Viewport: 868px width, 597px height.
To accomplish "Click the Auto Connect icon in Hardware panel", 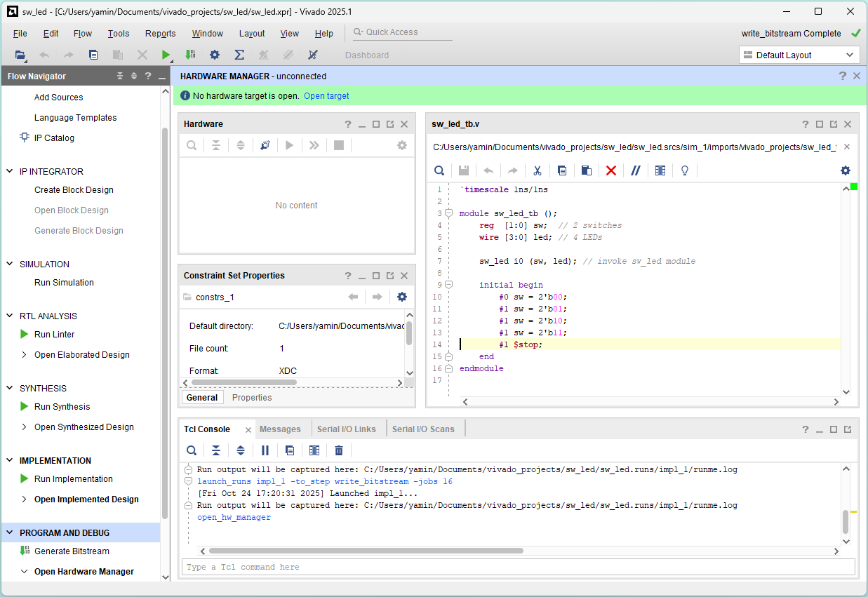I will (265, 145).
